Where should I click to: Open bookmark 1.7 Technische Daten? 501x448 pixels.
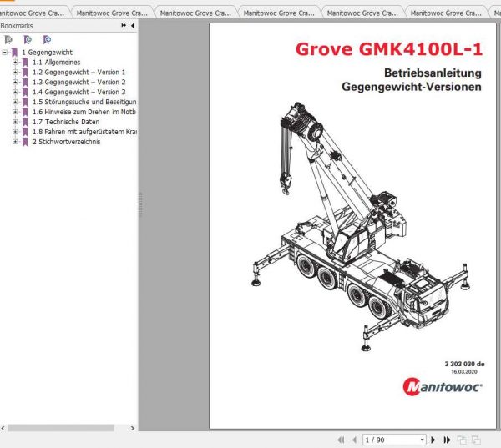pyautogui.click(x=66, y=122)
